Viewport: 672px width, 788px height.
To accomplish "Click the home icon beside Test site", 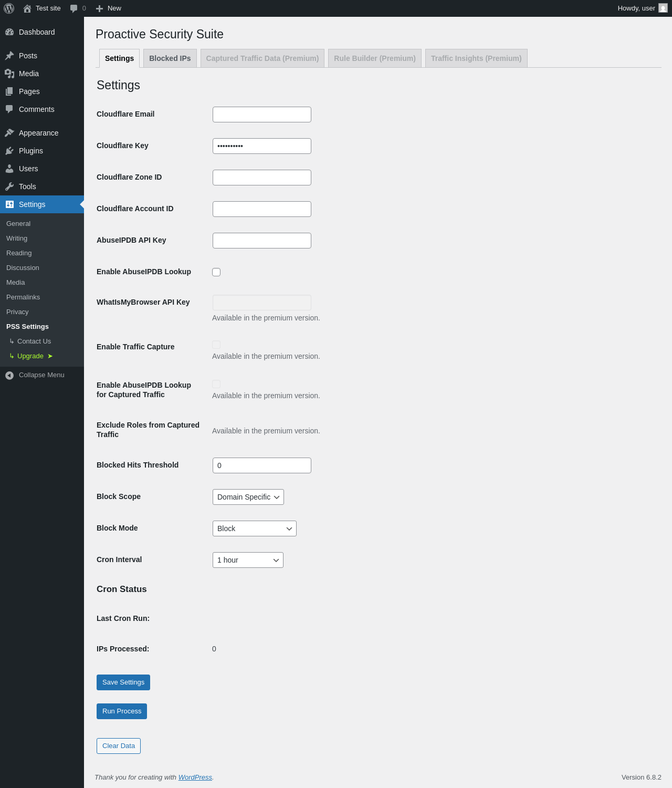I will [27, 8].
